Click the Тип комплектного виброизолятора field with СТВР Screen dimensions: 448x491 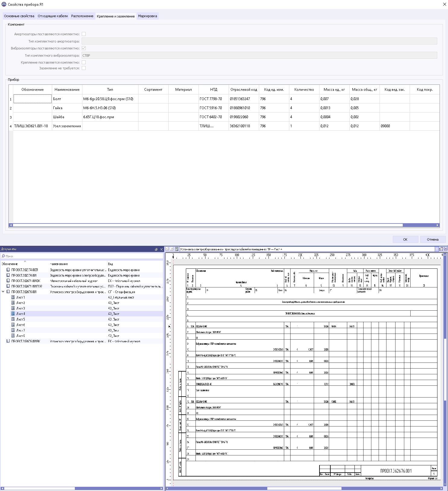(x=259, y=55)
